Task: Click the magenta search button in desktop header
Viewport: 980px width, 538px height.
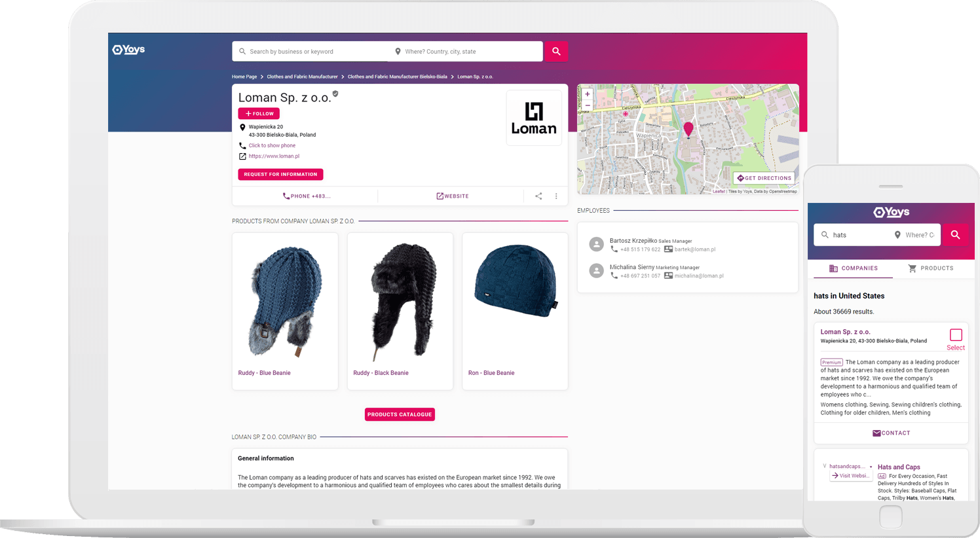Action: 556,51
